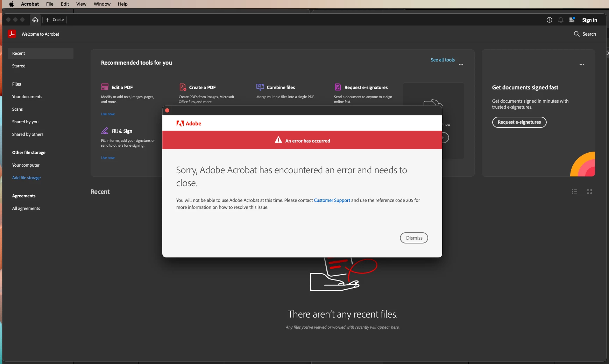The image size is (609, 364).
Task: Open the notifications bell icon
Action: tap(561, 20)
